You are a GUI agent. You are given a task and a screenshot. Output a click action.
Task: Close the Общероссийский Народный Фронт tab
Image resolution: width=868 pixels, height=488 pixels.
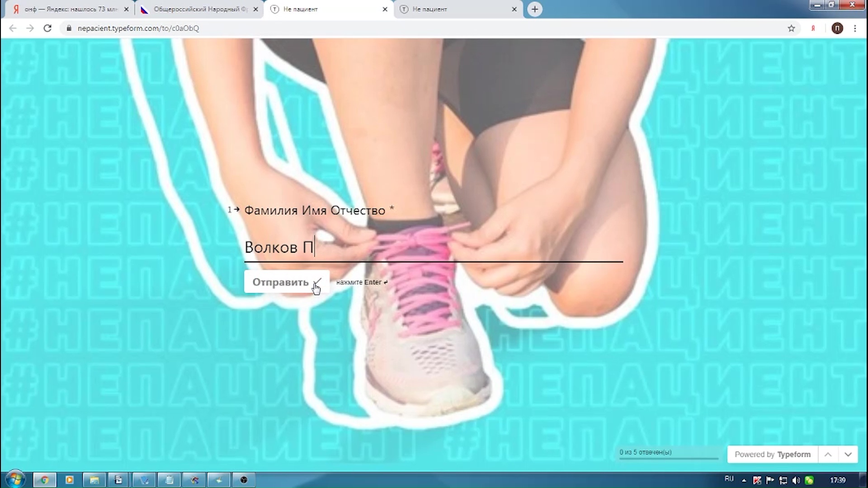(255, 9)
